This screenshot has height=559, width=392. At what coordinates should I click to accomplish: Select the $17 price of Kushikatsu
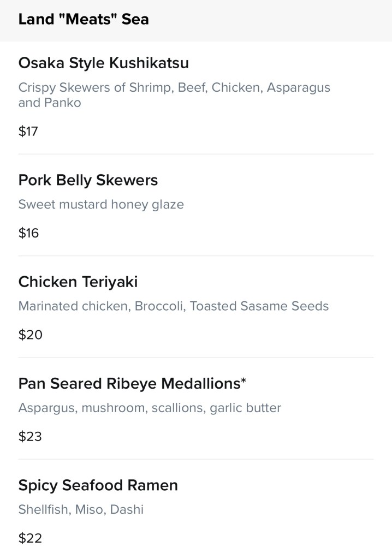tap(28, 131)
